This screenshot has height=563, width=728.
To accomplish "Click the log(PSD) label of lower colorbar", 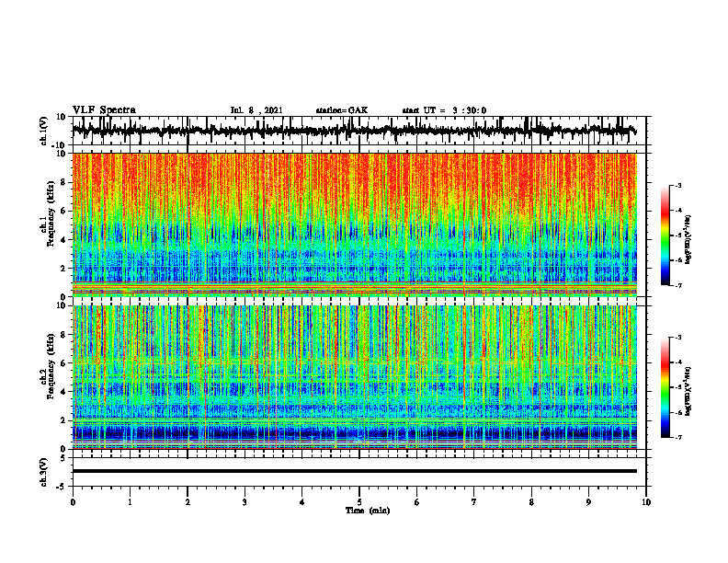I will pos(688,392).
